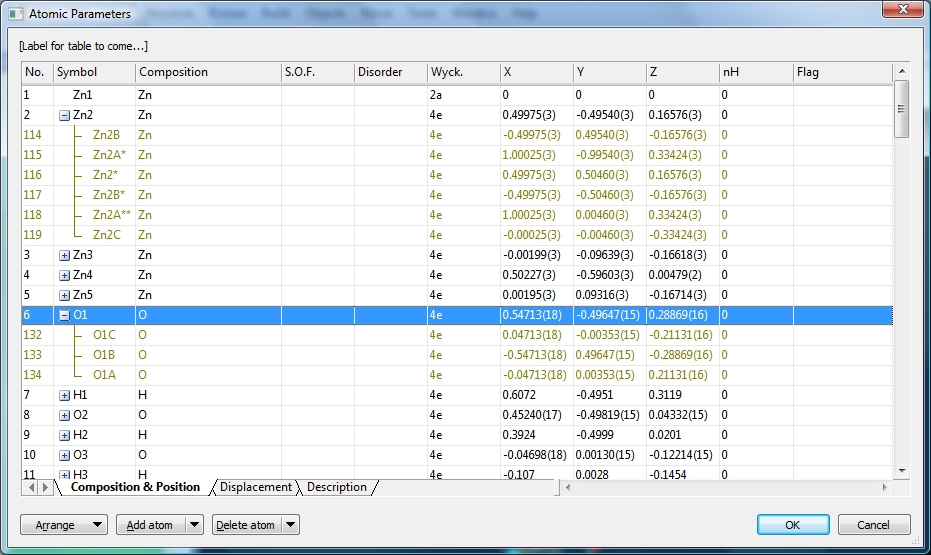Expand the Zn4 atom row
Screen dimensions: 931x555
tap(65, 275)
